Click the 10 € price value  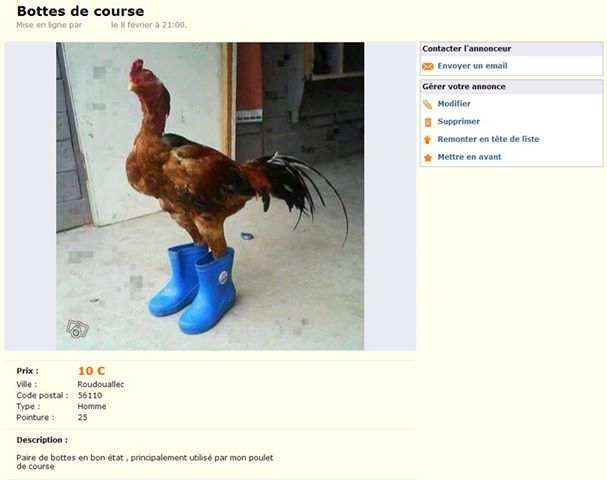pos(91,371)
